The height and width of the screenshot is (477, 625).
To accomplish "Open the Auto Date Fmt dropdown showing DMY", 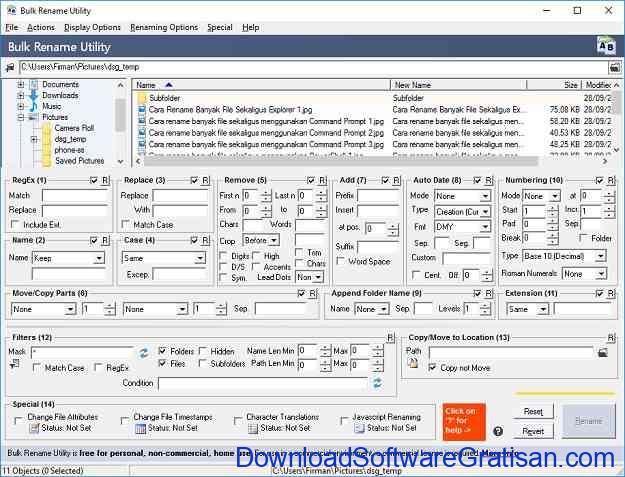I will pos(462,227).
